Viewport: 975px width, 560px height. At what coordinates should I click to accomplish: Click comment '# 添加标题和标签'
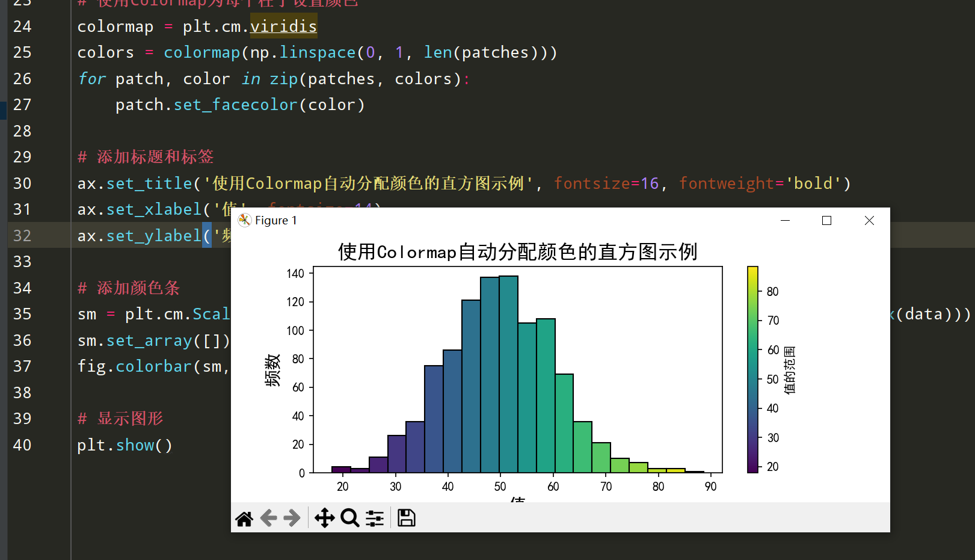coord(146,157)
